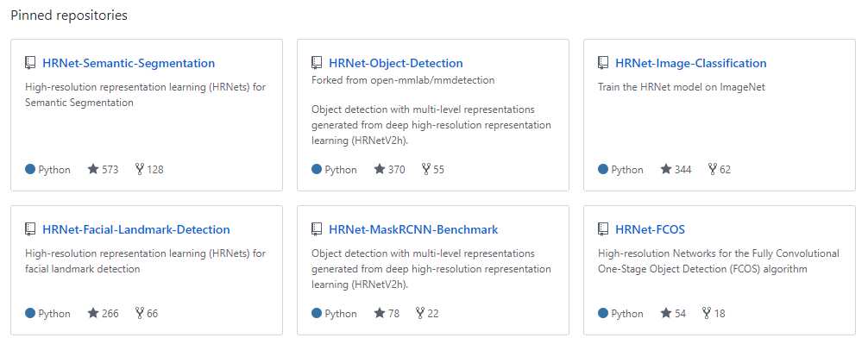Click the repo icon beside HRNet-Facial-Landmark-Detection

click(30, 229)
